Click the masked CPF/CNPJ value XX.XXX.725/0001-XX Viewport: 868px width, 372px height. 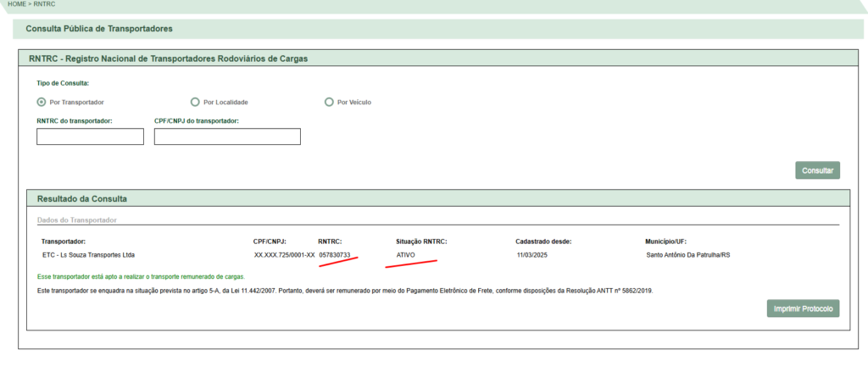click(284, 254)
